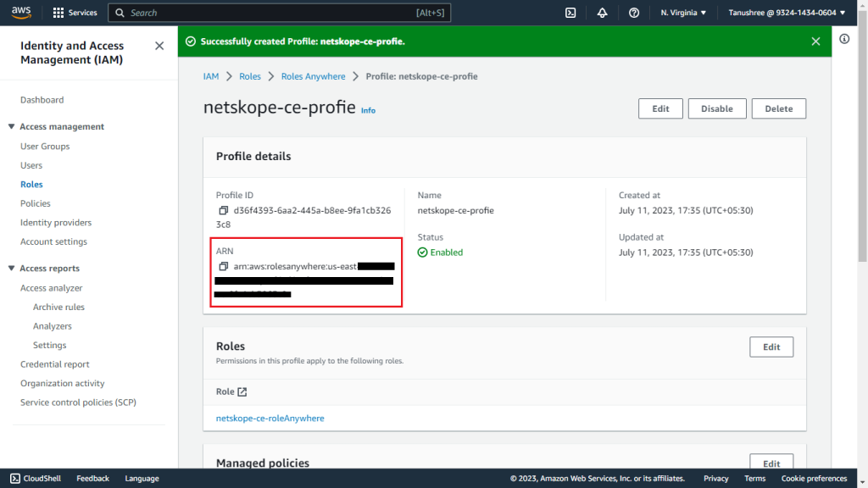This screenshot has width=868, height=488.
Task: Edit the Roles section
Action: coord(771,347)
